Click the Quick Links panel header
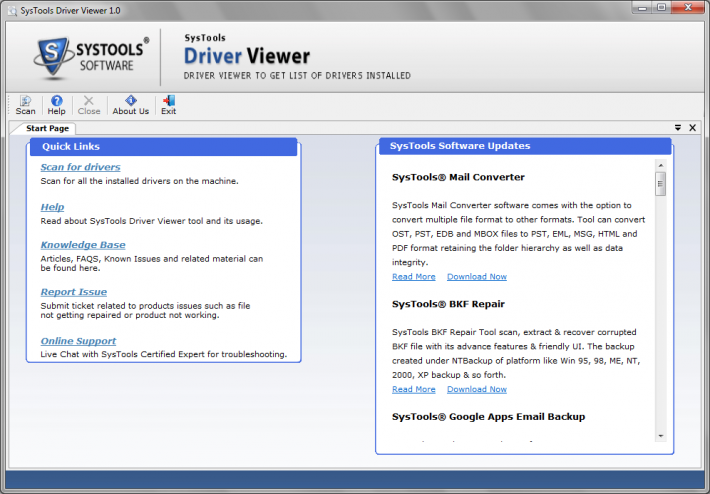This screenshot has width=710, height=494. pyautogui.click(x=163, y=147)
